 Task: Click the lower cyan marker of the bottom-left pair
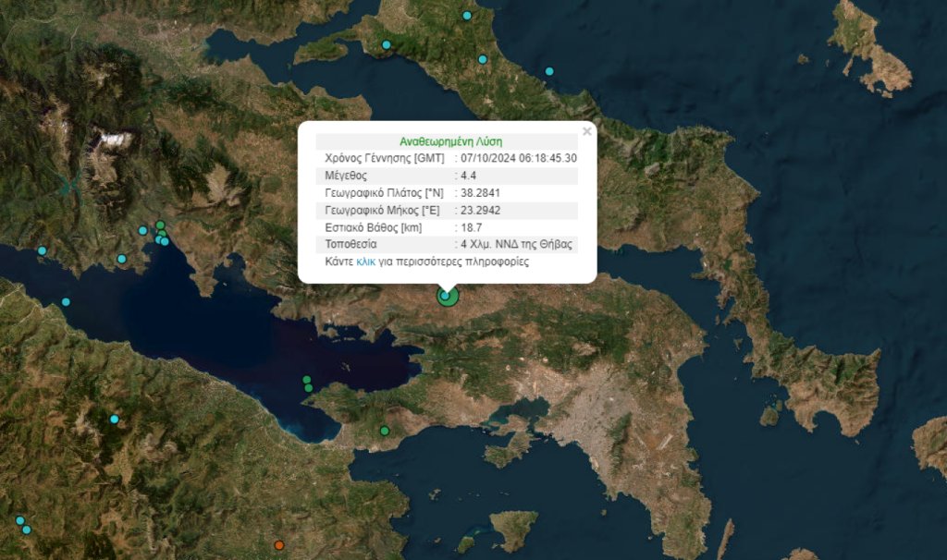pos(27,530)
